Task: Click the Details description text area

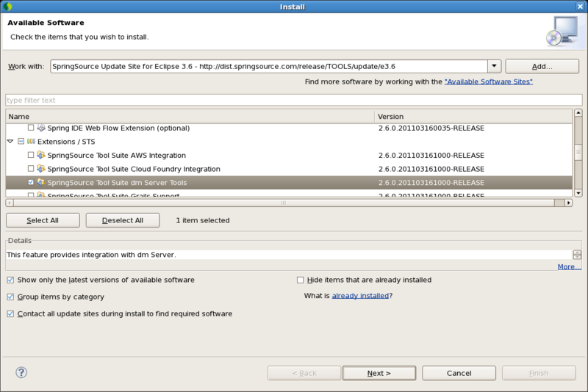Action: pyautogui.click(x=289, y=255)
